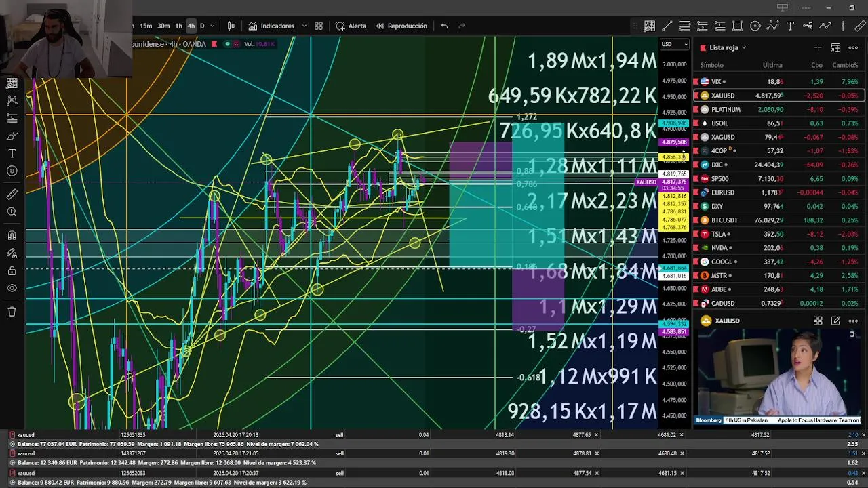
Task: Switch to the 1h timeframe
Action: pos(178,26)
